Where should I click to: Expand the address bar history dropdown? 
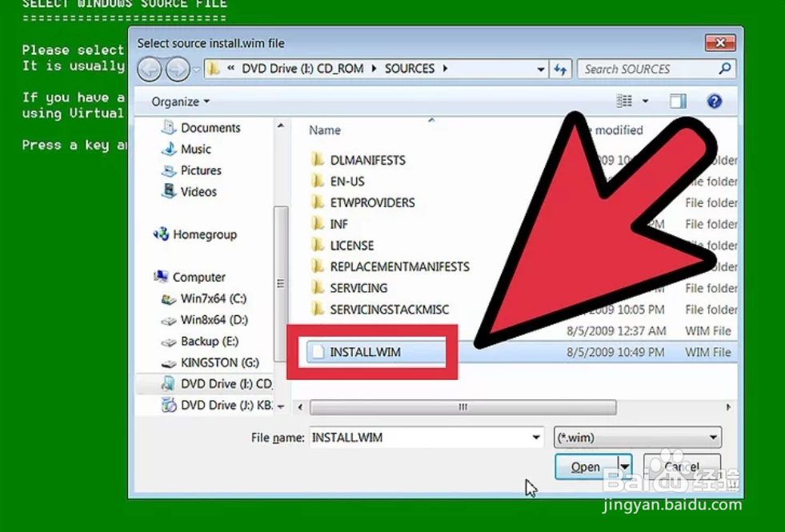pos(541,69)
